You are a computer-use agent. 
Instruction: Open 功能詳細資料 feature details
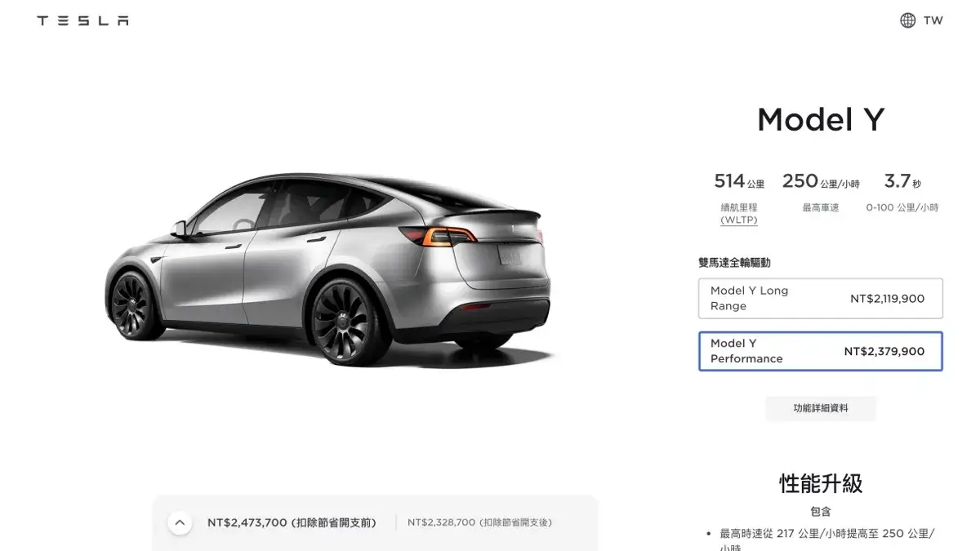(x=821, y=408)
